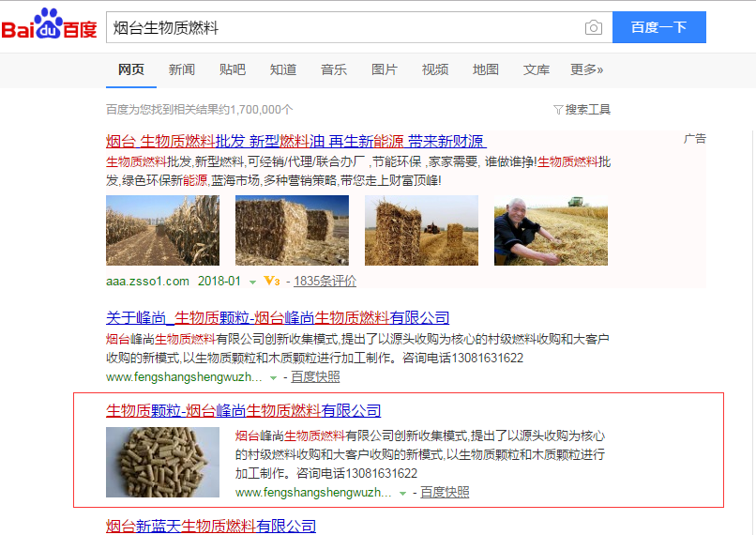This screenshot has width=756, height=535.
Task: Click fengshang URL beside pellets image
Action: pos(313,493)
